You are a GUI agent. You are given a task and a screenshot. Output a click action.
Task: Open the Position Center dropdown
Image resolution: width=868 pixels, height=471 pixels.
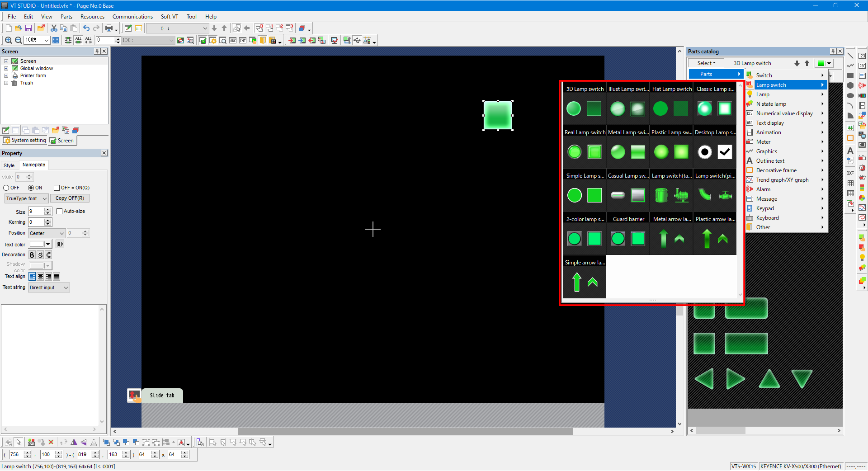47,234
